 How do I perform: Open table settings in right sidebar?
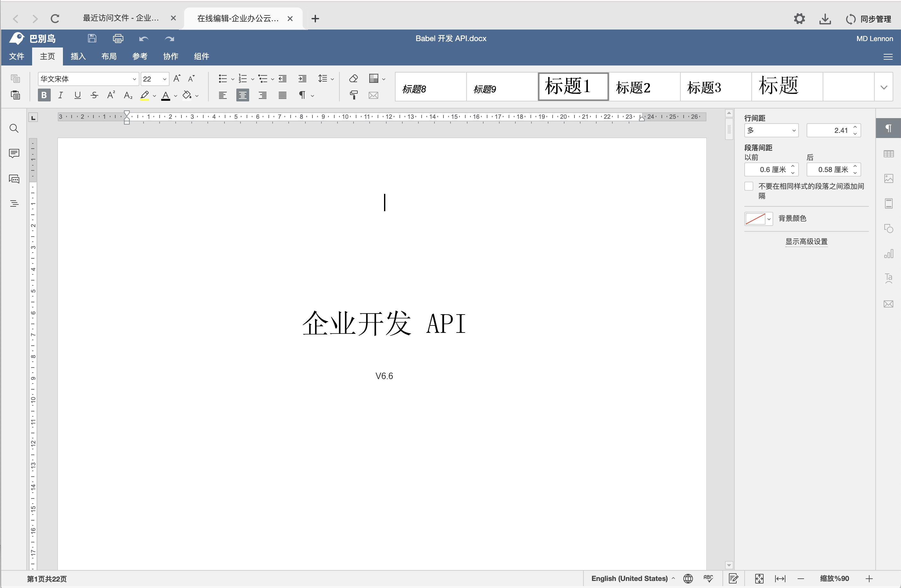click(888, 154)
